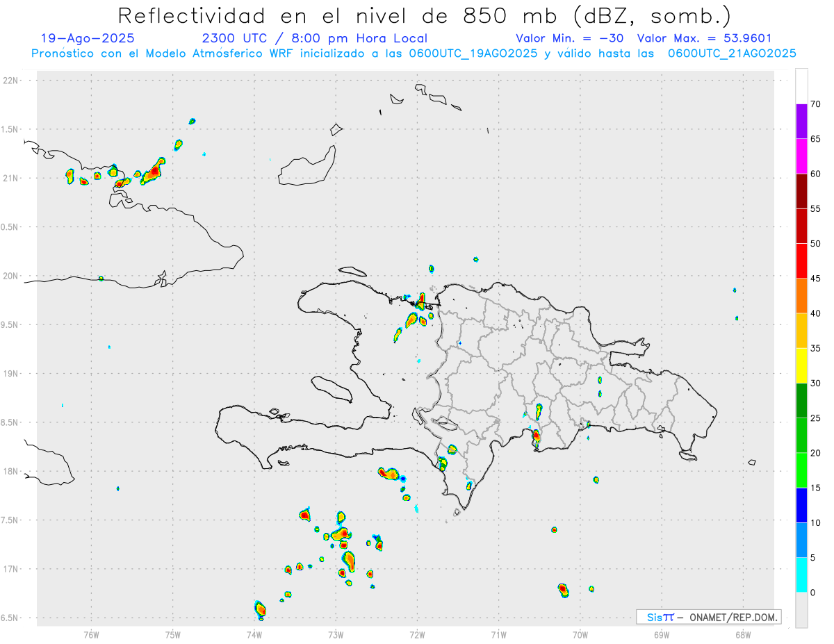Click the latitude axis label '20N'
The width and height of the screenshot is (834, 644).
[x=10, y=276]
